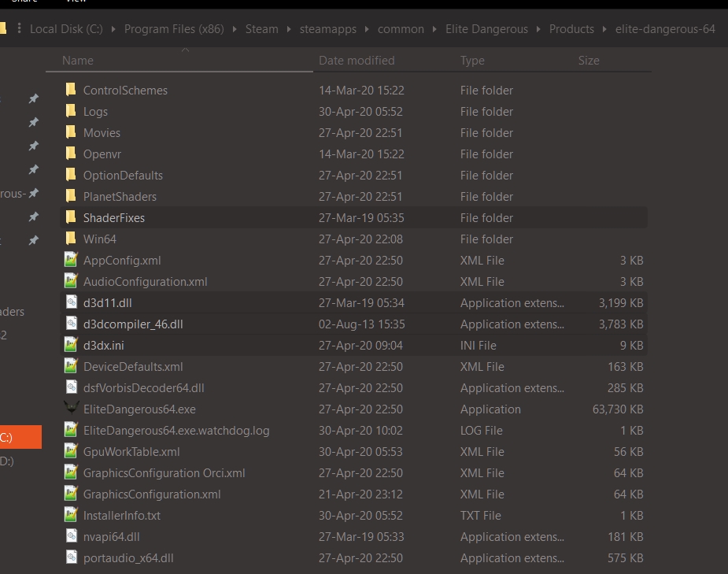
Task: Open the breadcrumb overflow dots menu
Action: pos(19,29)
